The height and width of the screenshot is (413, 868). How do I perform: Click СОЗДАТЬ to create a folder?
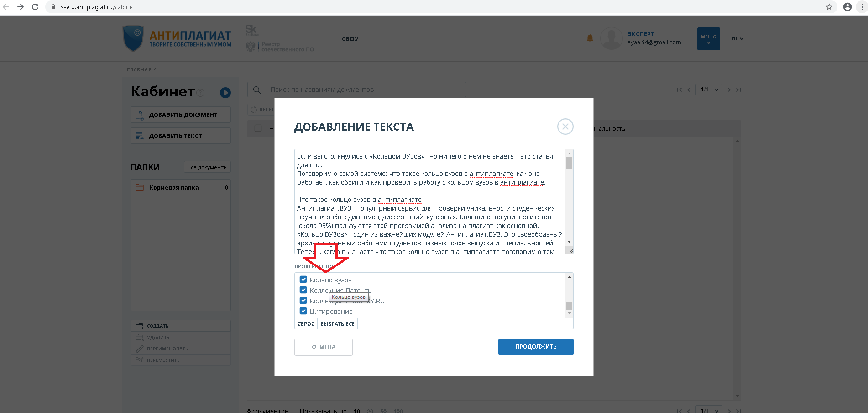tap(181, 326)
